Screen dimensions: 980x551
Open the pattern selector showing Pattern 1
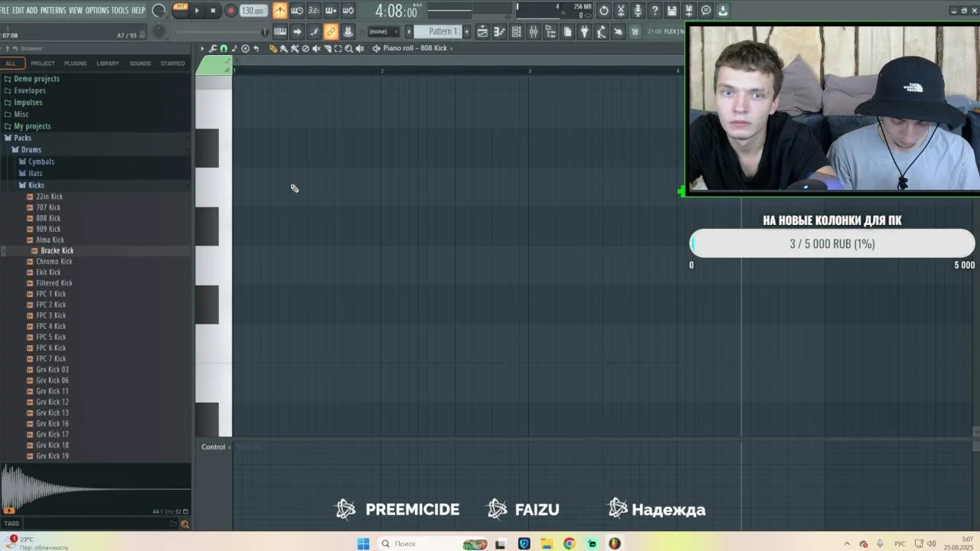tap(438, 31)
